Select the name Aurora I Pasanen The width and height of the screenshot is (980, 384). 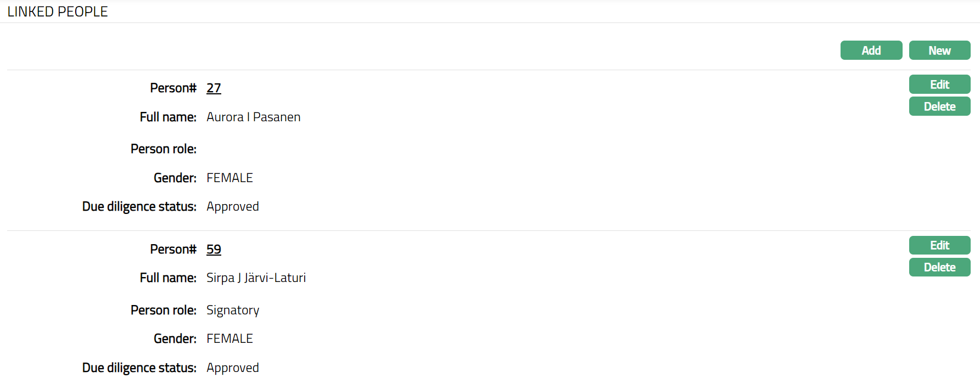[253, 117]
